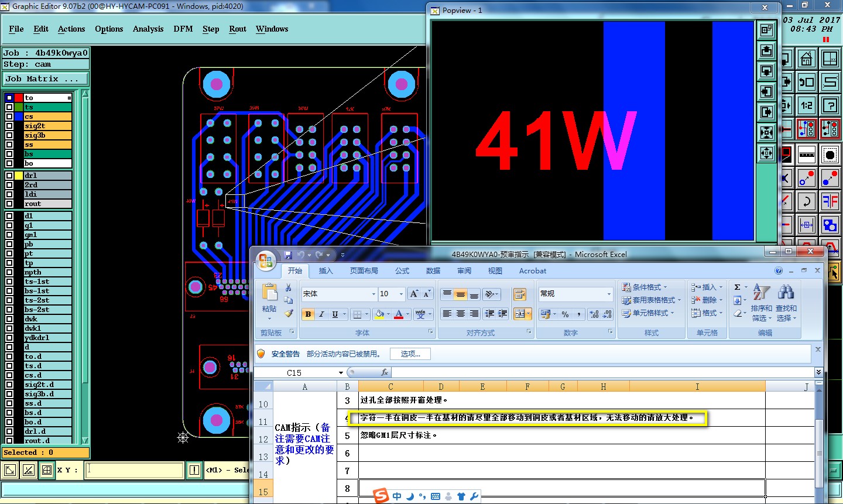Viewport: 843px width, 504px height.
Task: Toggle Italic in Excel font group
Action: pyautogui.click(x=321, y=314)
